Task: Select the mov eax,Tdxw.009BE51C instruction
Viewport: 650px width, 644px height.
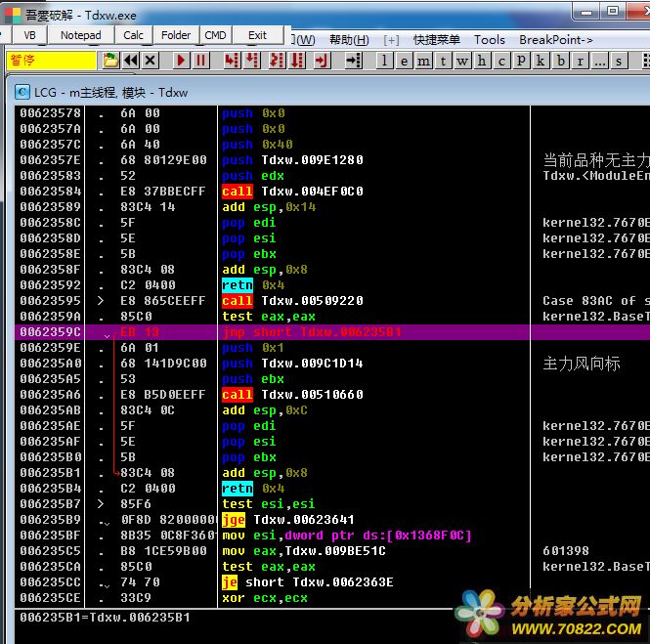Action: point(304,551)
